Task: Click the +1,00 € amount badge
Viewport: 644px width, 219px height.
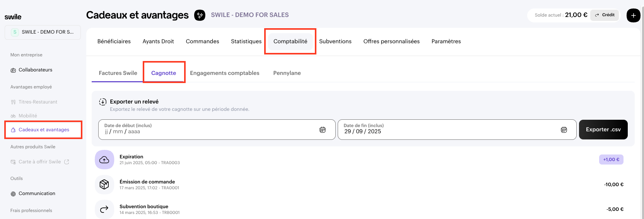Action: (611, 160)
